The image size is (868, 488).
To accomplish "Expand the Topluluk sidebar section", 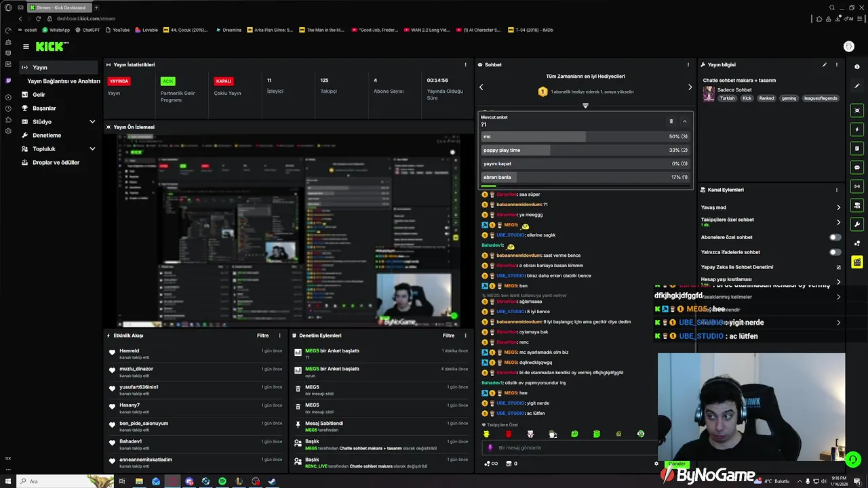I will (x=92, y=148).
